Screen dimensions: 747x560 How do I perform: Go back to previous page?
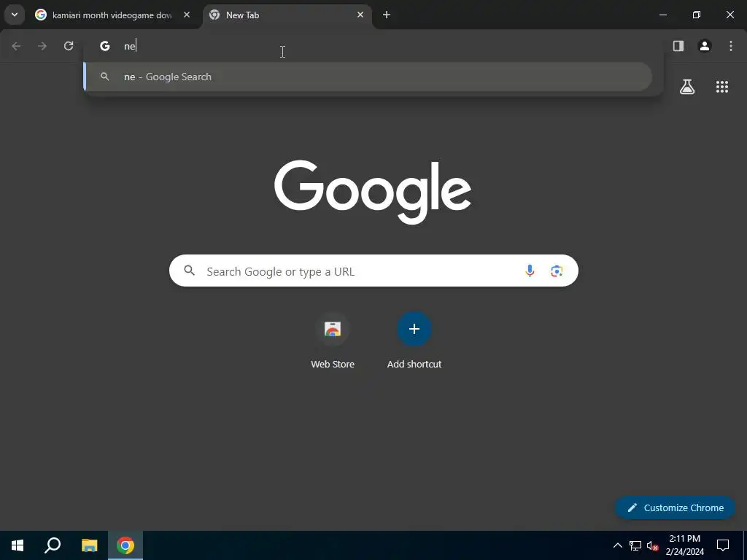point(16,46)
